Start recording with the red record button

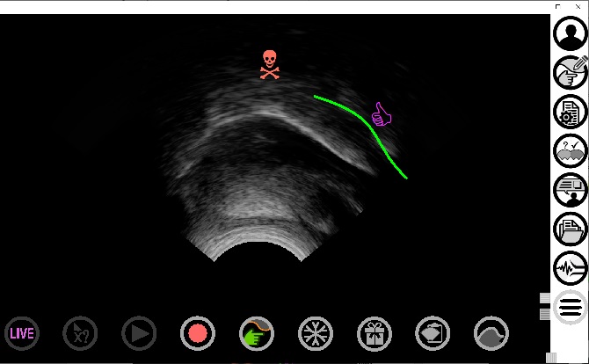tap(198, 334)
